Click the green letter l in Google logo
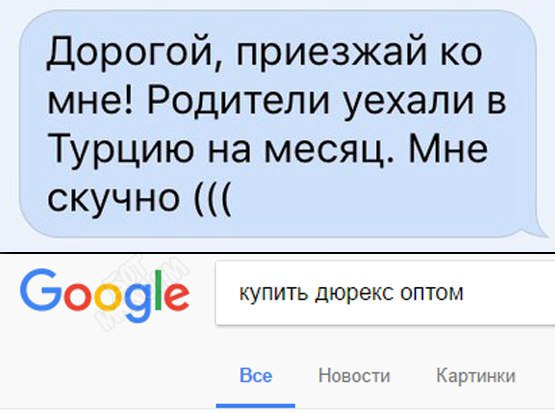The width and height of the screenshot is (555, 413). (154, 291)
